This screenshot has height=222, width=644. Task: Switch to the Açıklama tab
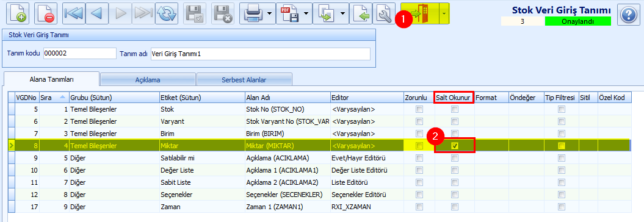[148, 80]
